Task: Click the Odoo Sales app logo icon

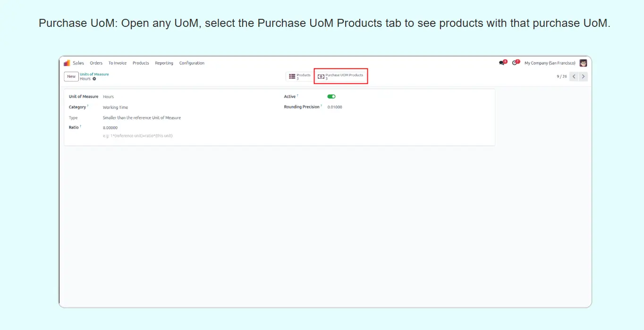Action: point(67,63)
